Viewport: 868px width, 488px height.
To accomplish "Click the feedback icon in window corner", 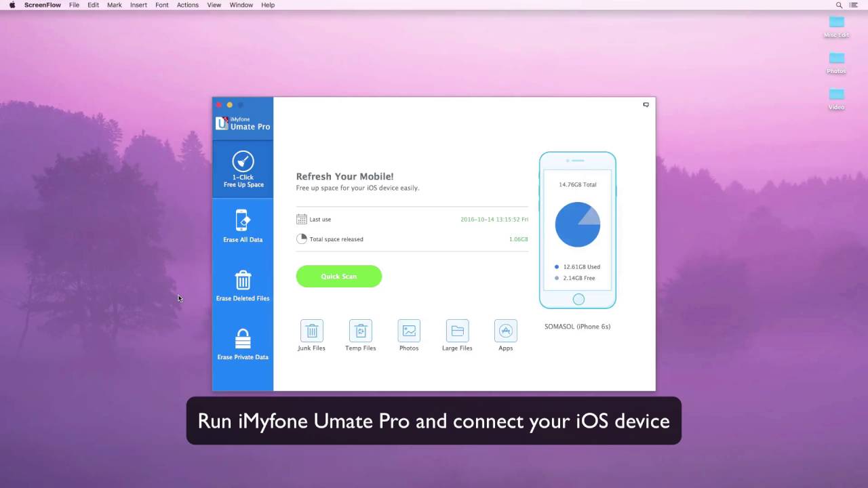I will [x=646, y=104].
